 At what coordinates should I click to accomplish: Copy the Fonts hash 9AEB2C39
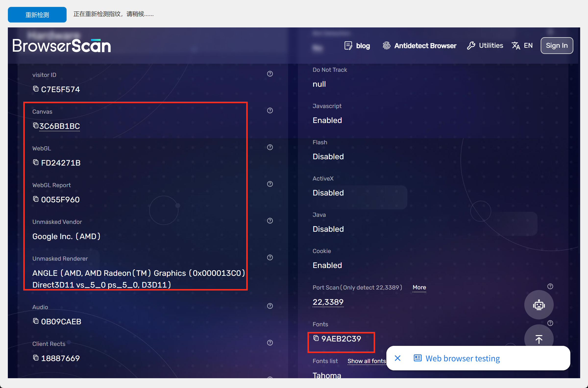coord(316,338)
